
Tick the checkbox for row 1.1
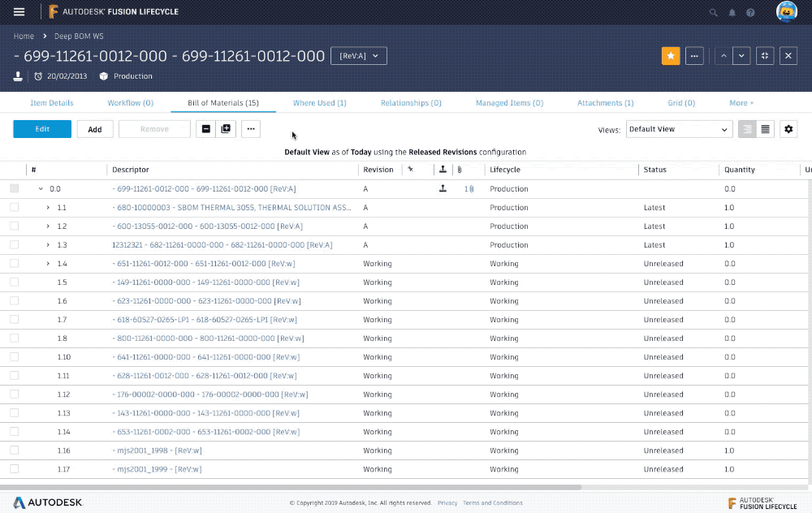click(x=14, y=207)
